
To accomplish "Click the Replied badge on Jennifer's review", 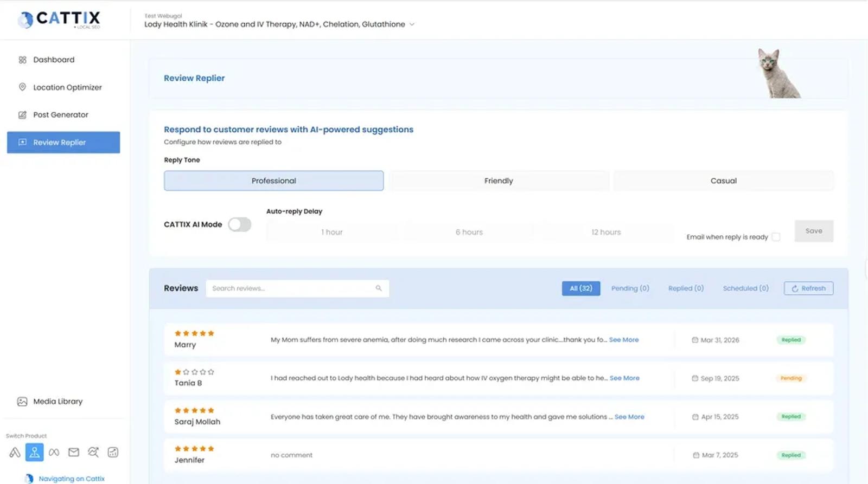I will coord(791,455).
